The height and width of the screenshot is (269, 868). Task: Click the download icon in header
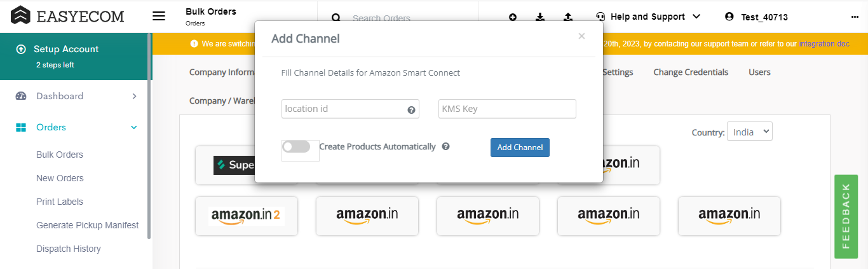click(x=540, y=17)
